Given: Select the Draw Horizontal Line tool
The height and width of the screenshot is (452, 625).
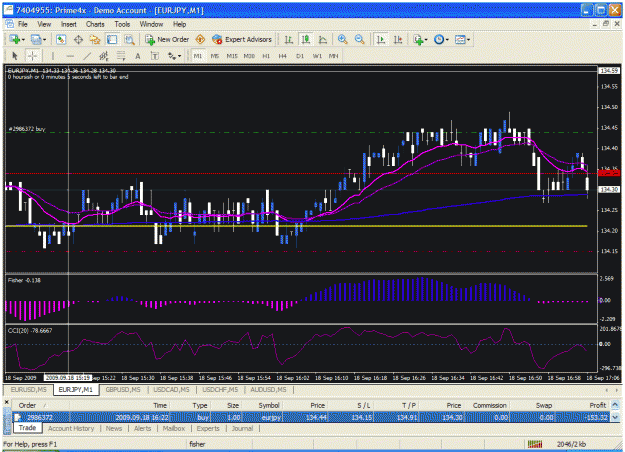Looking at the screenshot, I should [x=70, y=56].
